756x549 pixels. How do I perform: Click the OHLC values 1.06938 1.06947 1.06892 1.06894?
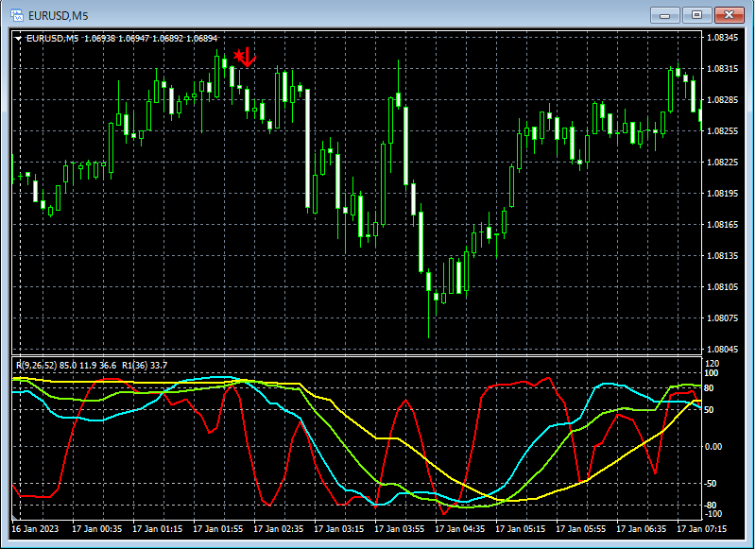point(151,39)
